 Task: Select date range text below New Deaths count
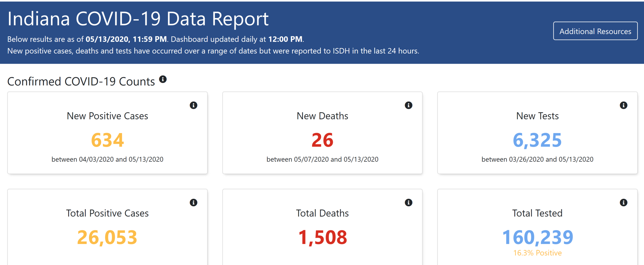322,159
